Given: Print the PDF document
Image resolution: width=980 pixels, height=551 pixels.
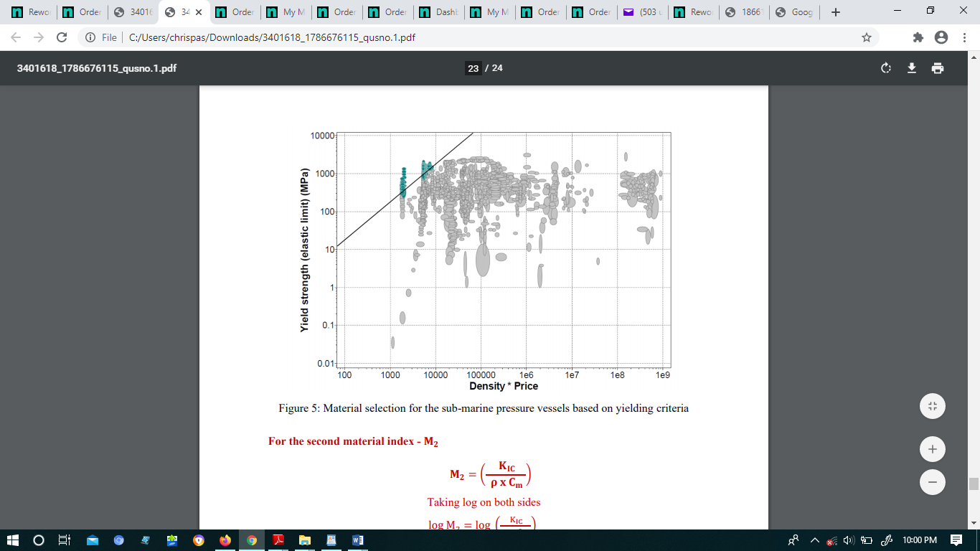Looking at the screenshot, I should (938, 68).
